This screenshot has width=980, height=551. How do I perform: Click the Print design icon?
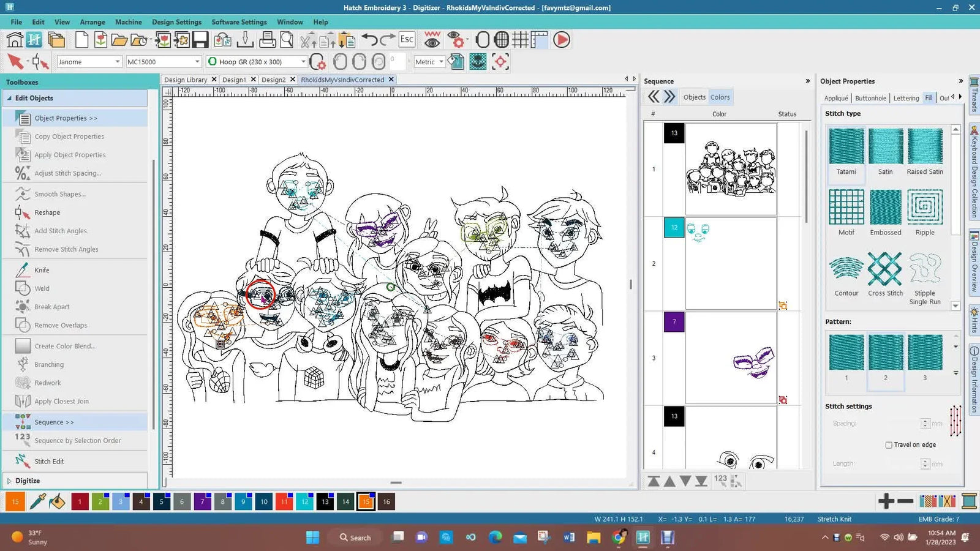click(x=267, y=40)
